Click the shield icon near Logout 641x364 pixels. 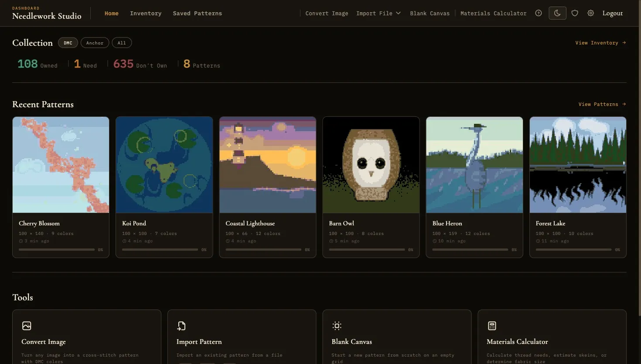(x=575, y=13)
